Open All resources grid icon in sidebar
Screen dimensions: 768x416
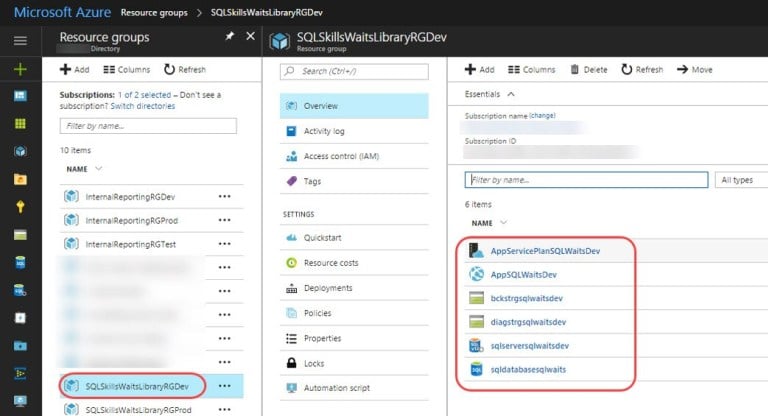[x=20, y=123]
